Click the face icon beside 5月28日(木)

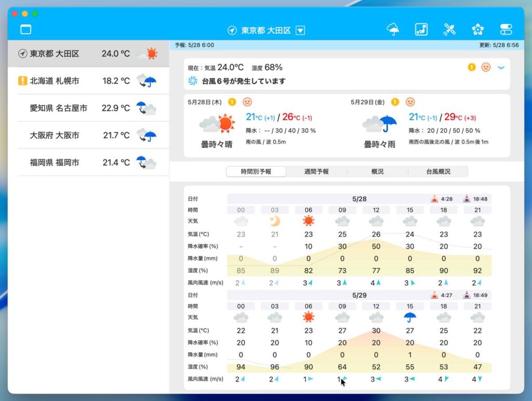tap(247, 102)
